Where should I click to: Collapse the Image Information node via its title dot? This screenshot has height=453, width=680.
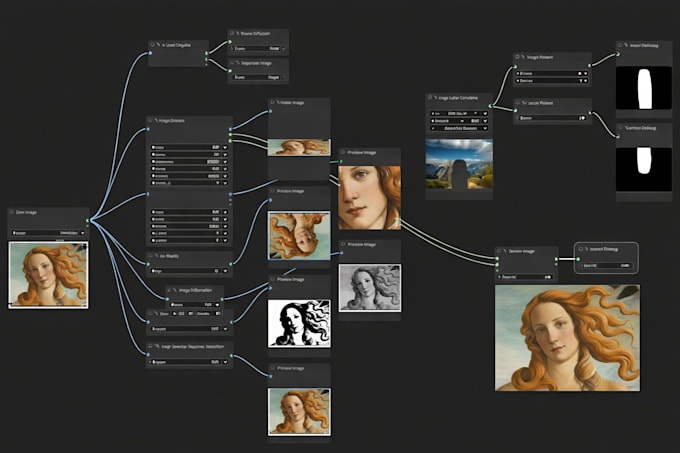pos(169,290)
